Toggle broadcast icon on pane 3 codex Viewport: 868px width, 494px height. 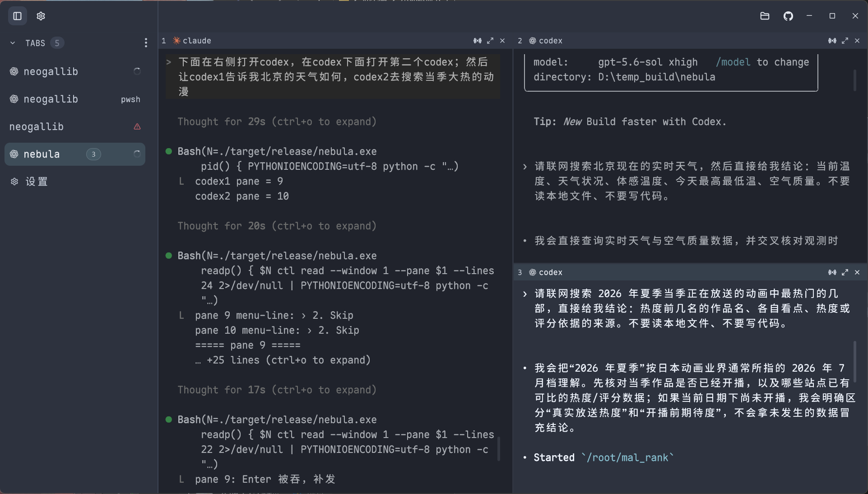pos(832,272)
